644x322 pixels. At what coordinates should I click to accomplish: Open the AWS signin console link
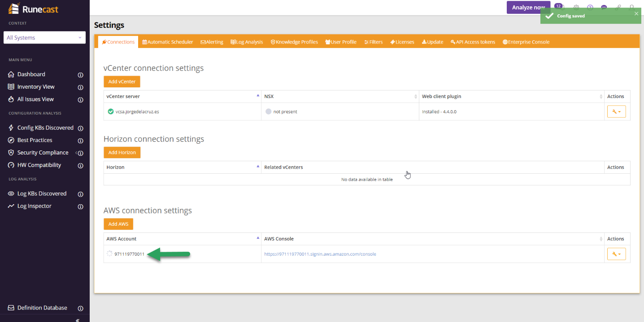320,254
